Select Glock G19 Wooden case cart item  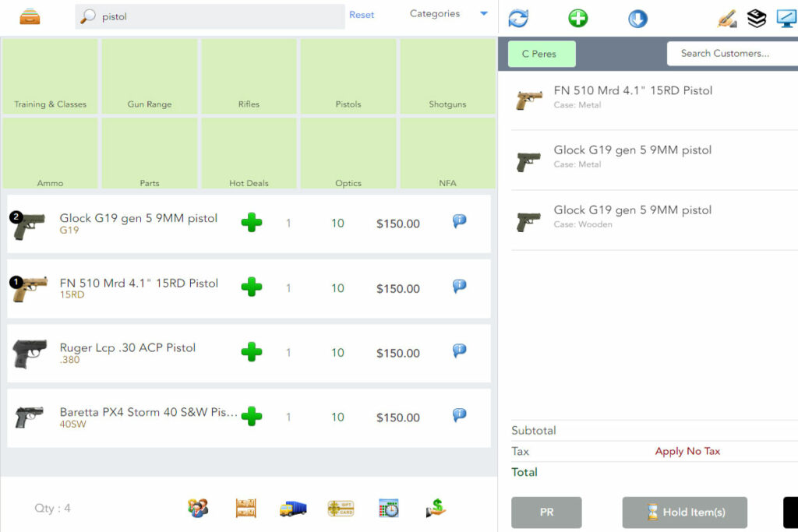[655, 220]
